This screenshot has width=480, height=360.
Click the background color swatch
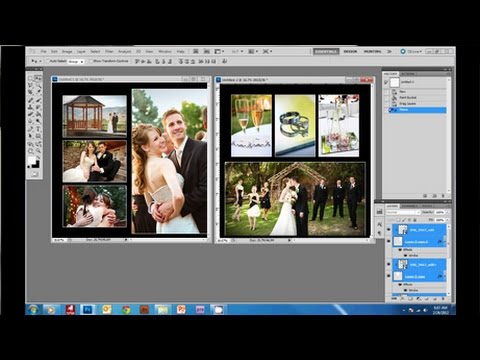tap(37, 165)
